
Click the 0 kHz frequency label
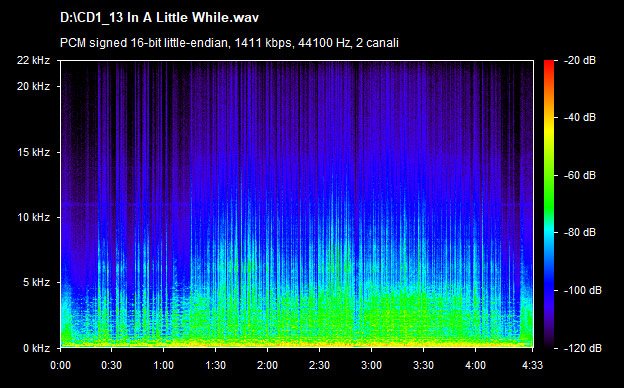pos(36,348)
